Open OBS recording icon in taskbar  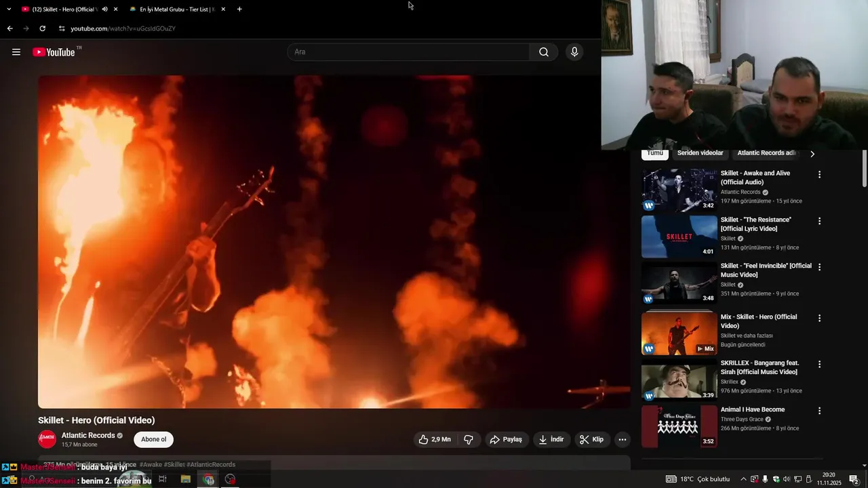231,479
